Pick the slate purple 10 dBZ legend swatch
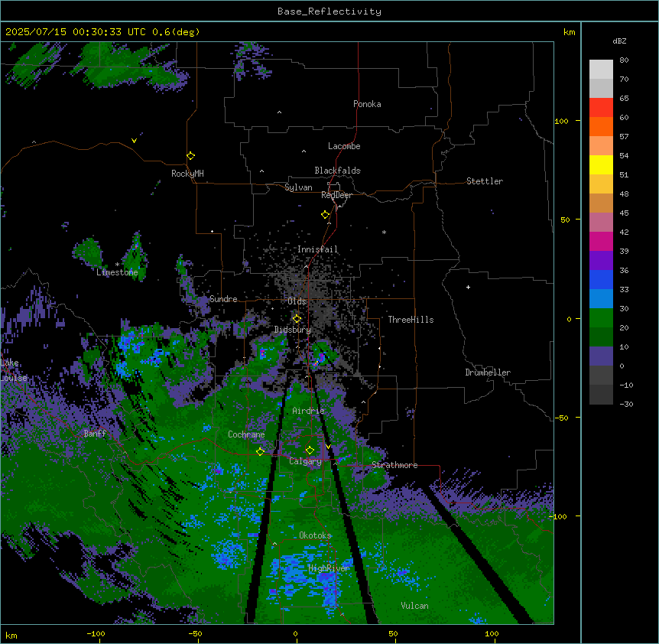Screen dimensions: 659x644 point(601,356)
